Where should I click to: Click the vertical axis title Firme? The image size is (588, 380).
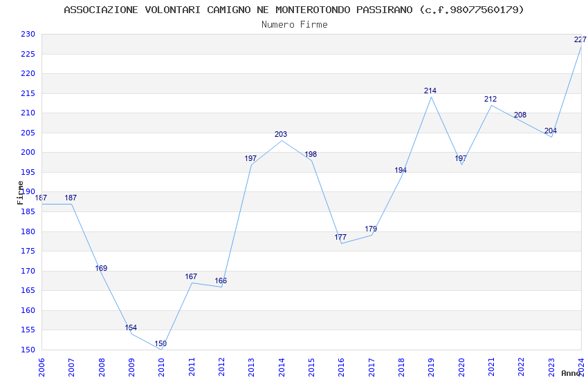pyautogui.click(x=20, y=193)
